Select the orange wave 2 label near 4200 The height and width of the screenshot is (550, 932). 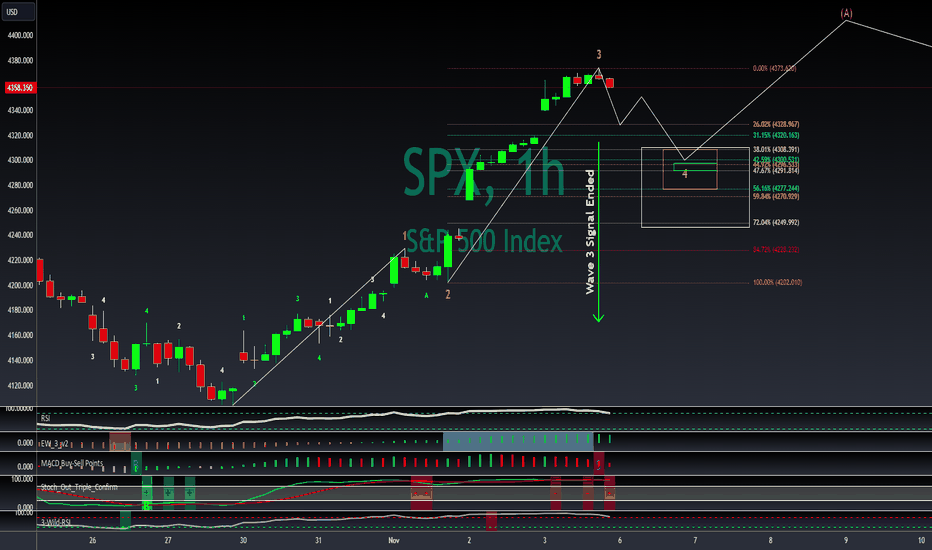click(x=448, y=294)
